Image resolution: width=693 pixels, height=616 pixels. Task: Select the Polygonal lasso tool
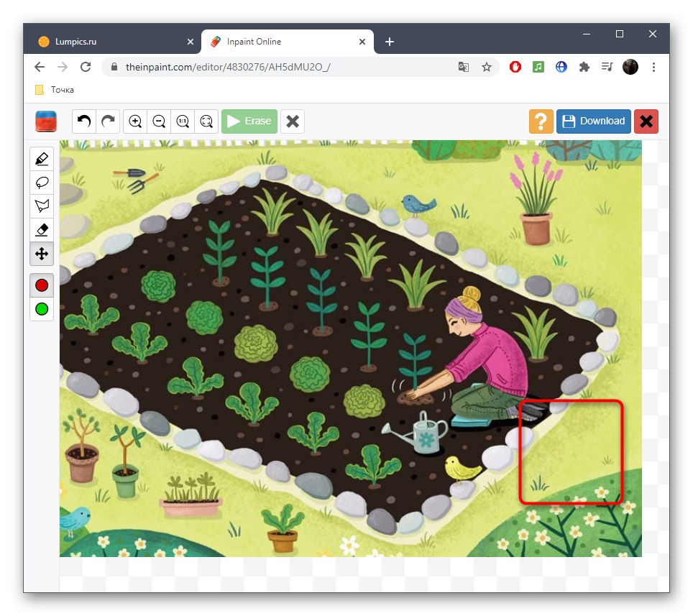(x=42, y=206)
